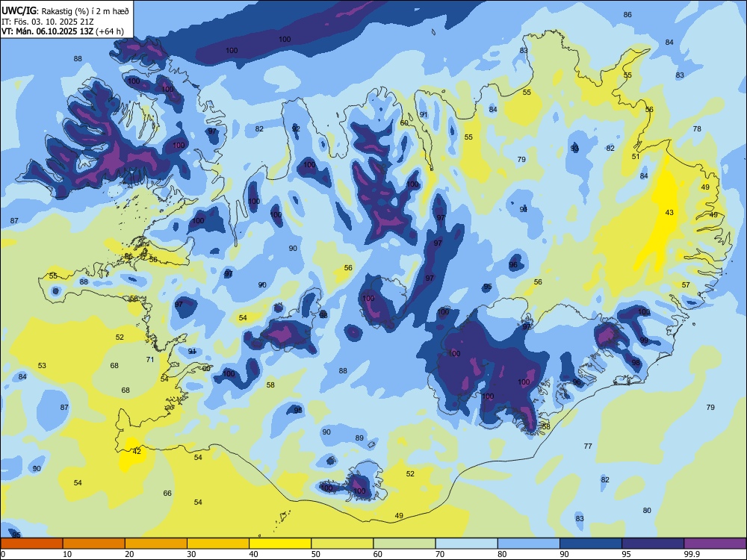The image size is (747, 560).
Task: Click the dark blue 90–95 legend swatch
Action: (591, 544)
